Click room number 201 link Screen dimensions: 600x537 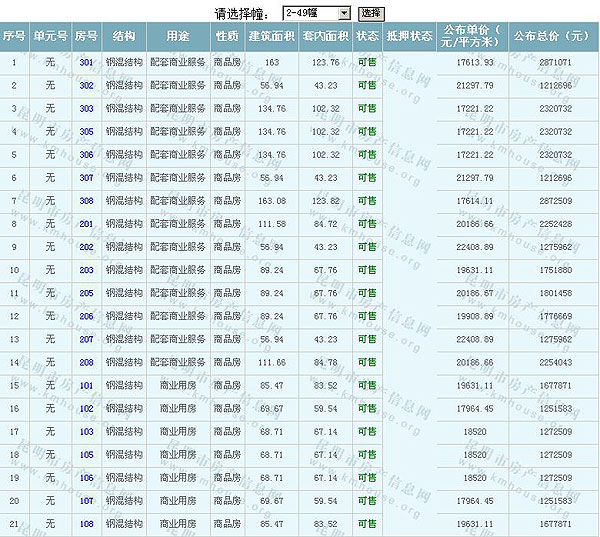click(x=86, y=224)
